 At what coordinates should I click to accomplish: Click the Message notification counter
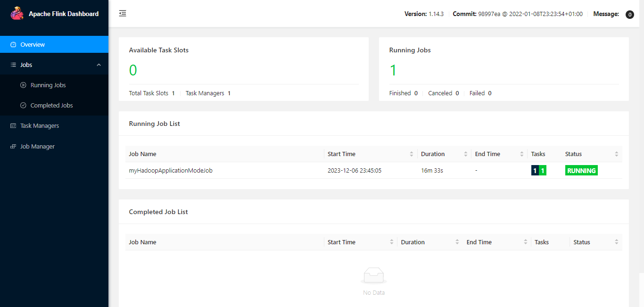pos(629,14)
